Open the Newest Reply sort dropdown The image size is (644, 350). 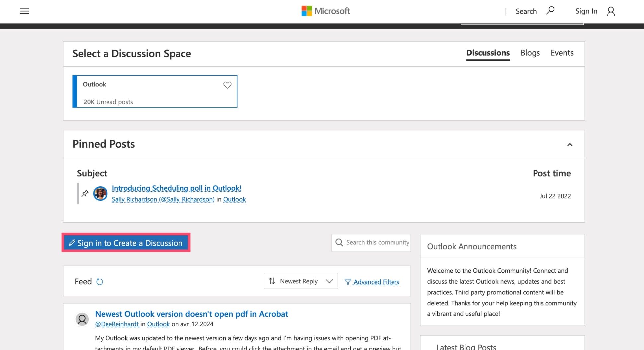pyautogui.click(x=301, y=281)
